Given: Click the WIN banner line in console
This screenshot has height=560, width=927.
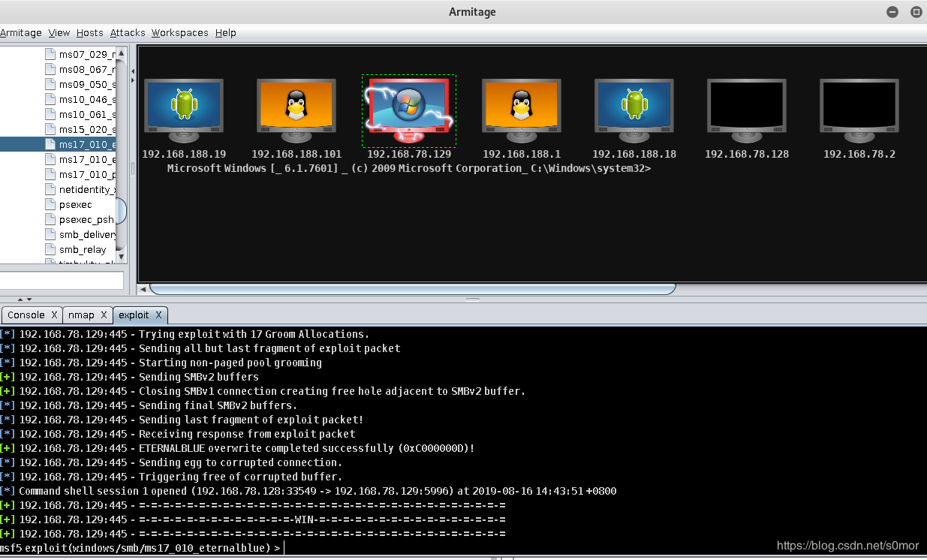Looking at the screenshot, I should tap(253, 519).
